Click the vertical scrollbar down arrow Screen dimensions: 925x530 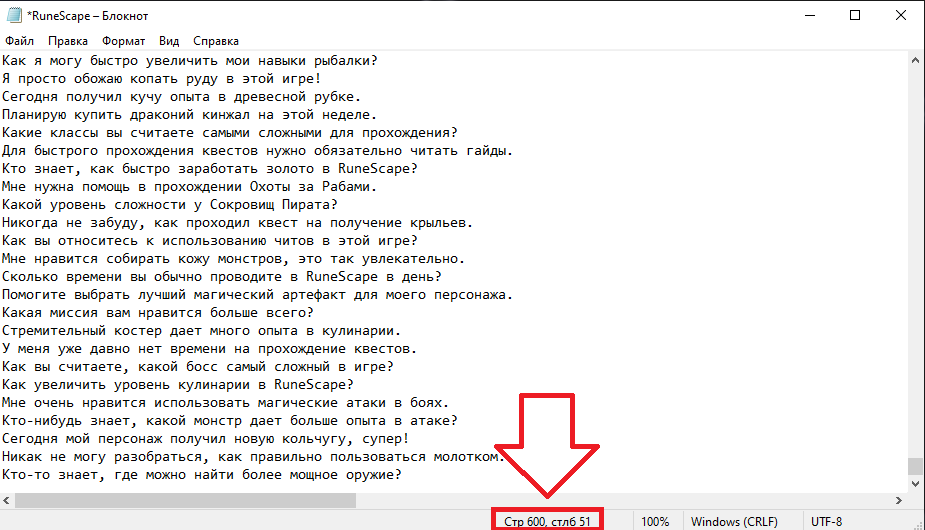point(915,483)
